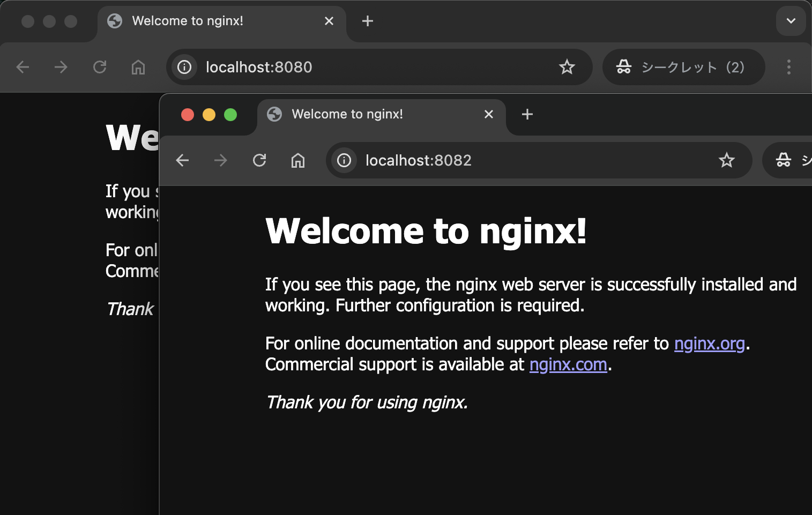
Task: Close the front Welcome to nginx! tab
Action: (488, 114)
